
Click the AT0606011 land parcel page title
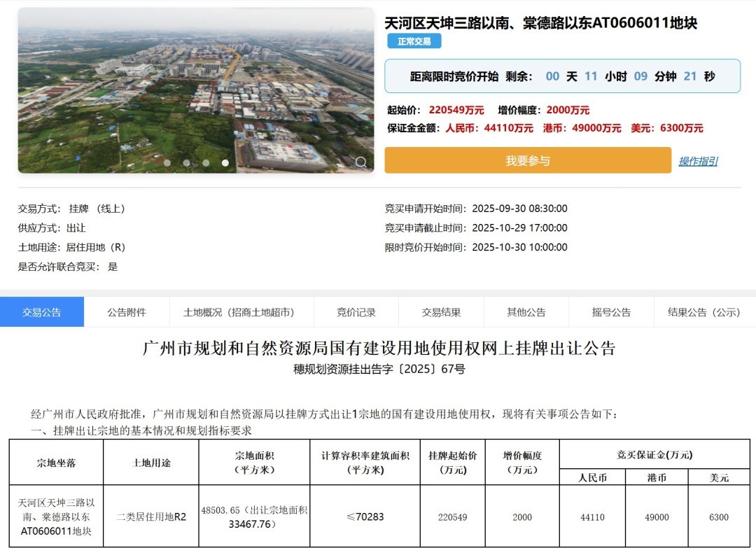pyautogui.click(x=540, y=23)
